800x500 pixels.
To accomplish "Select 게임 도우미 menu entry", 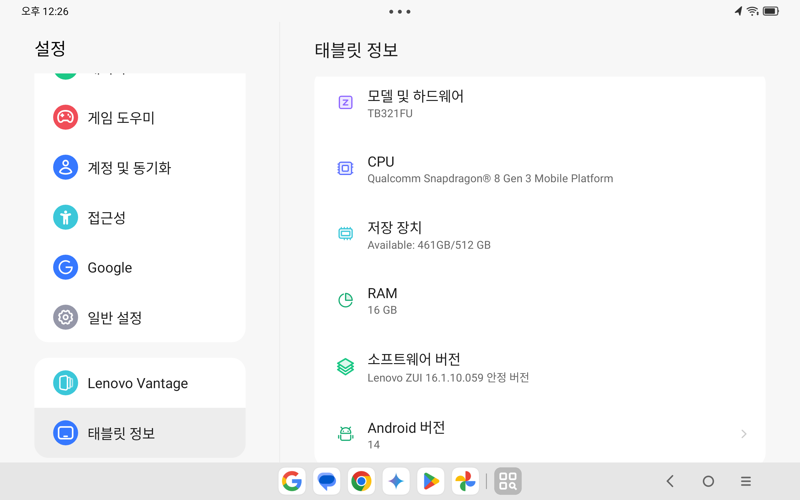I will point(140,117).
